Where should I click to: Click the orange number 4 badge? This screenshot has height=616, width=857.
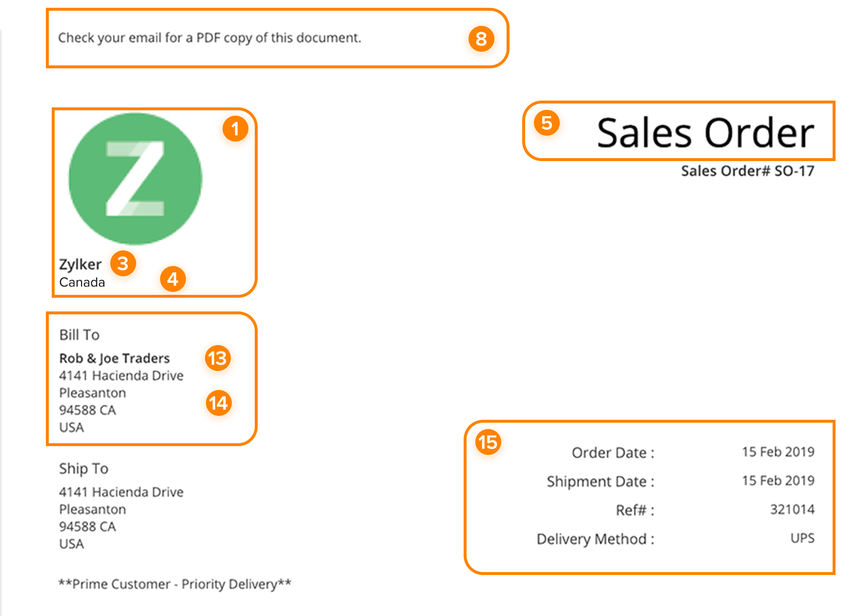point(173,279)
